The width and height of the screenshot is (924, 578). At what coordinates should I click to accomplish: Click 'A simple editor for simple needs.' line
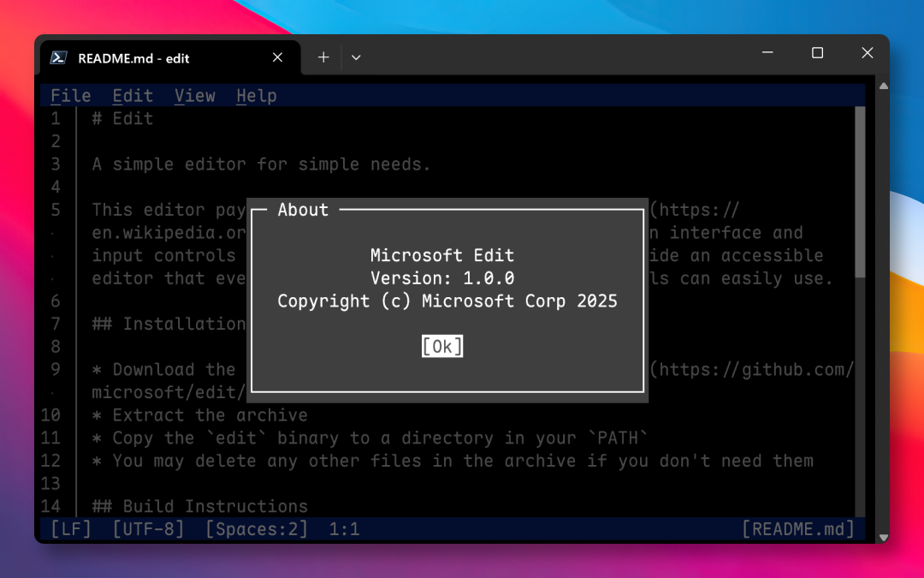pyautogui.click(x=261, y=164)
